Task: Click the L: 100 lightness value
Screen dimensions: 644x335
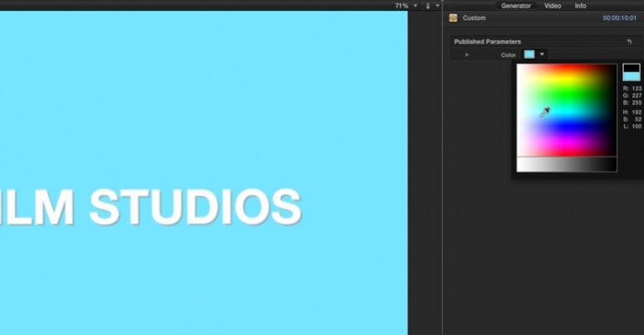Action: coord(632,127)
